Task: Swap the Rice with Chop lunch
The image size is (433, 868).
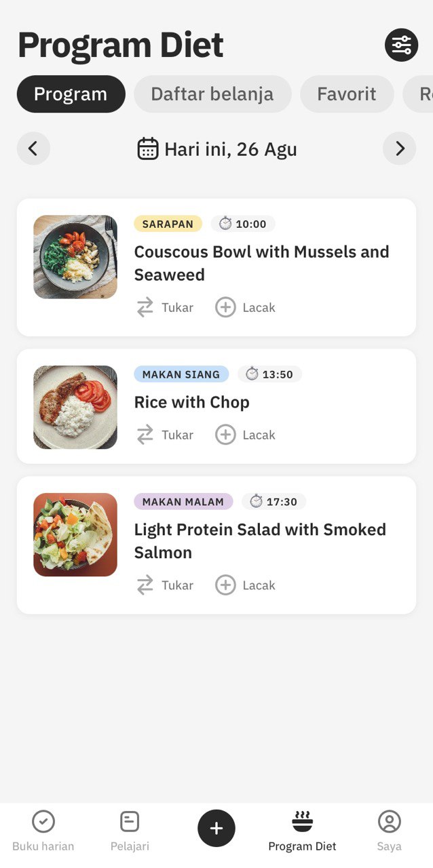Action: [165, 435]
